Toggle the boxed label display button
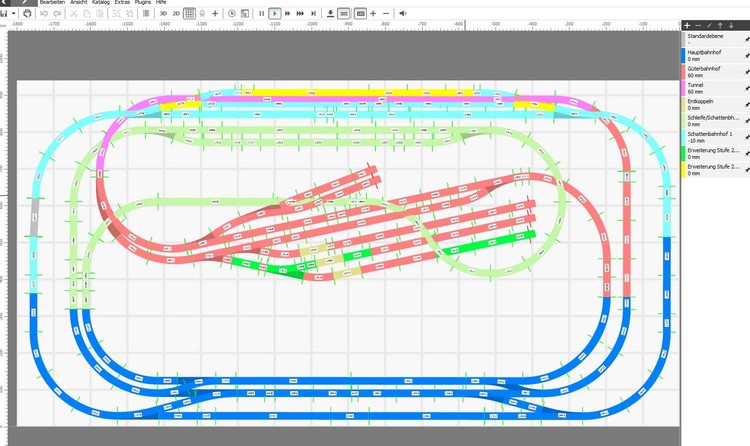Screen dimensions: 750x446 pos(360,13)
